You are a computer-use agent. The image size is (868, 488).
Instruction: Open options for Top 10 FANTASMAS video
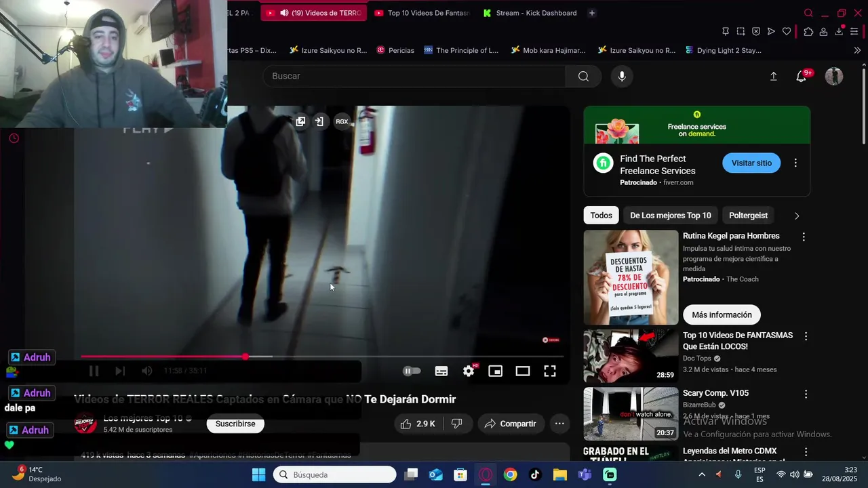click(806, 336)
